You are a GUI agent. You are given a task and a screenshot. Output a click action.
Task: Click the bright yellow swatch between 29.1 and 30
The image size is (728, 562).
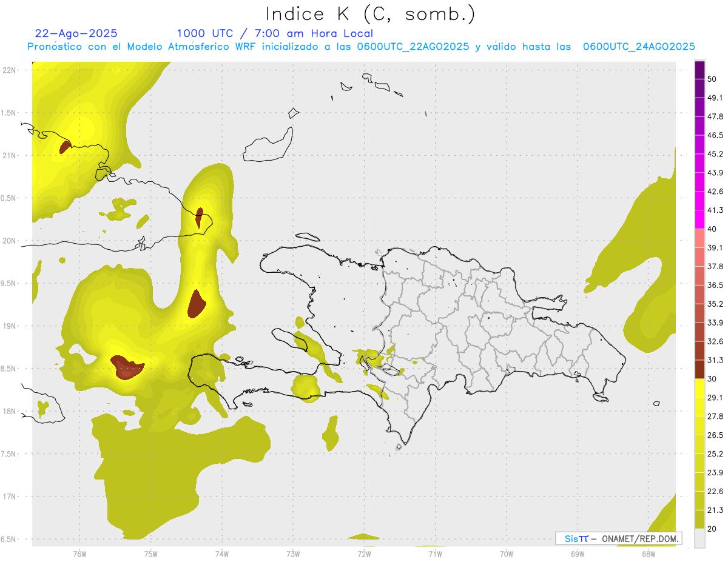pyautogui.click(x=700, y=388)
